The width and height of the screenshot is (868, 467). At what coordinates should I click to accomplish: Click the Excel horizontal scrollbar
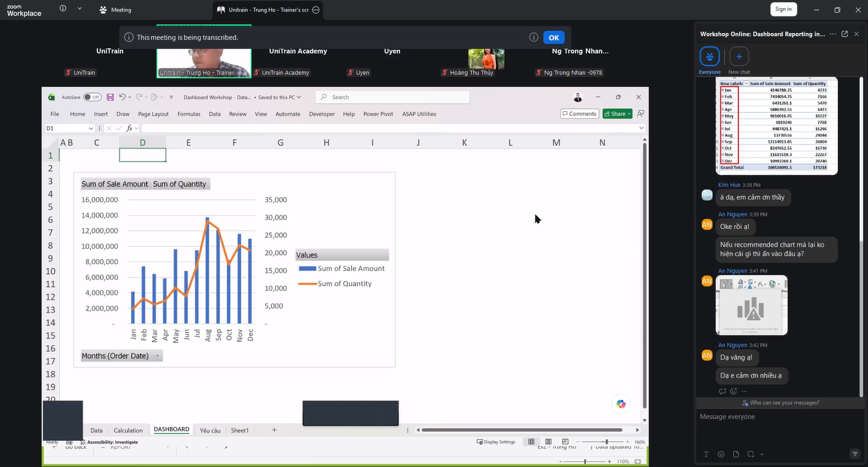coord(521,430)
